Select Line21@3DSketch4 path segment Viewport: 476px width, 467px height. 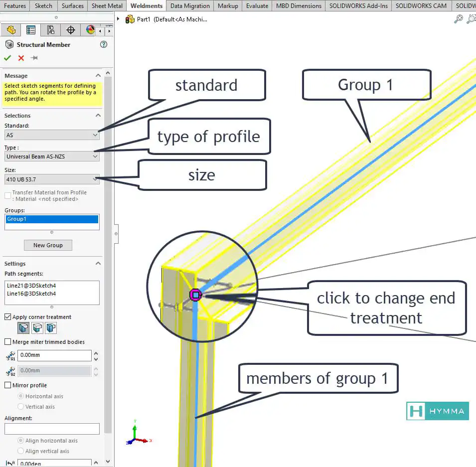point(31,286)
